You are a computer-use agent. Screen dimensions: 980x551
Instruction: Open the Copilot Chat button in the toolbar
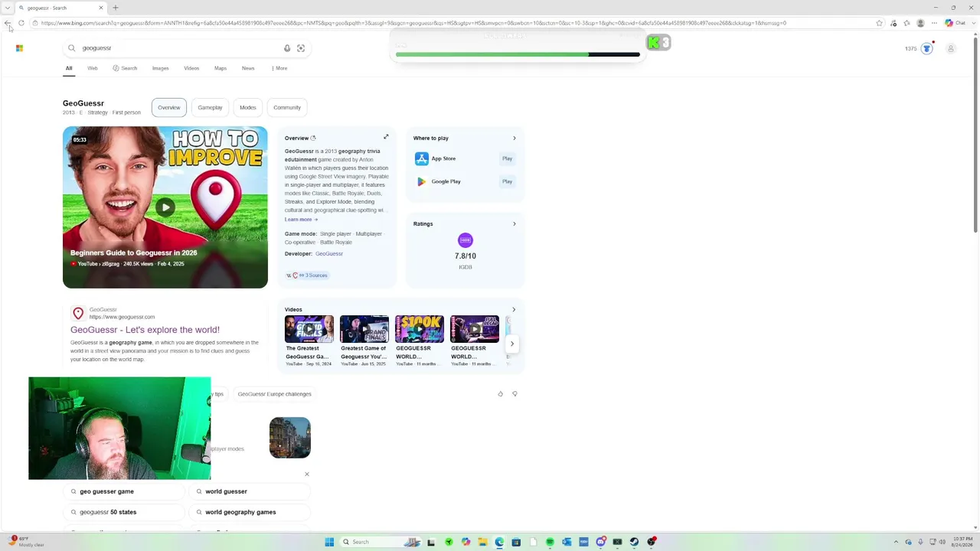pos(955,23)
